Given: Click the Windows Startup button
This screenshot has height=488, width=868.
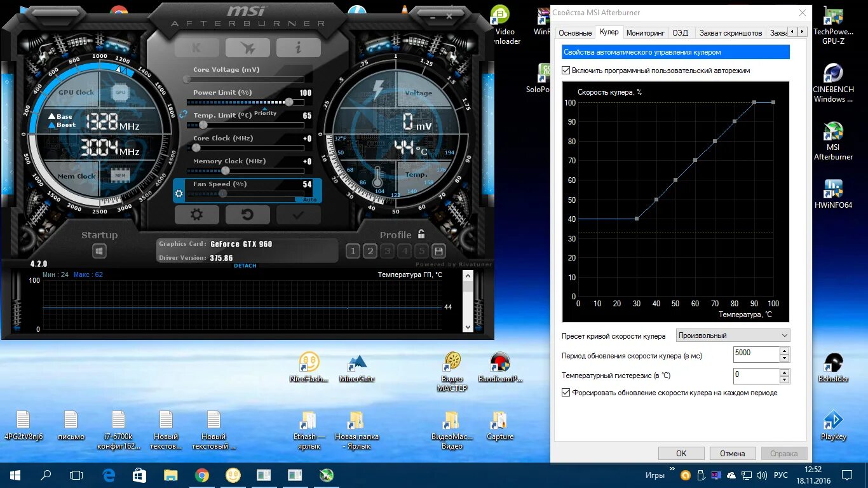Looking at the screenshot, I should pos(99,252).
